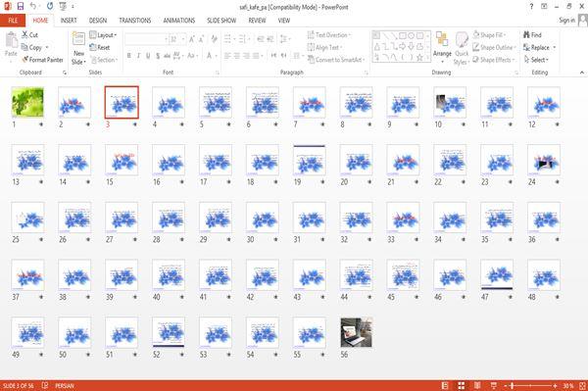Toggle Bold formatting in Font group

129,56
